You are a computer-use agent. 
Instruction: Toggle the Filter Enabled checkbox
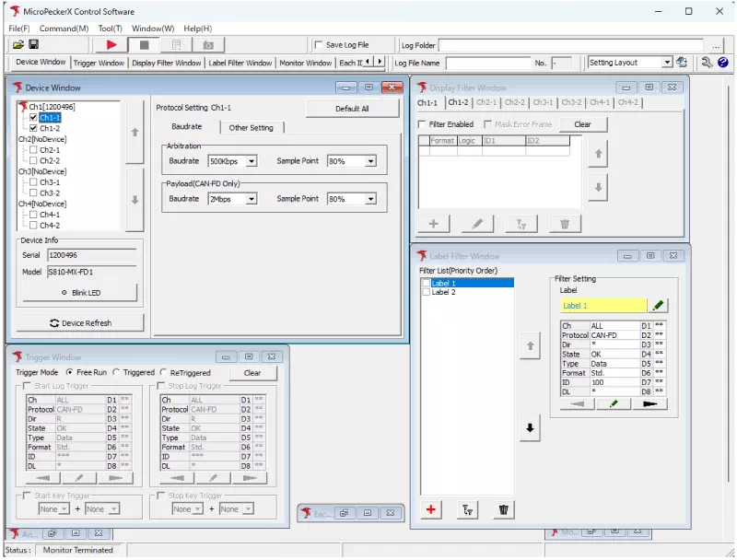(423, 124)
